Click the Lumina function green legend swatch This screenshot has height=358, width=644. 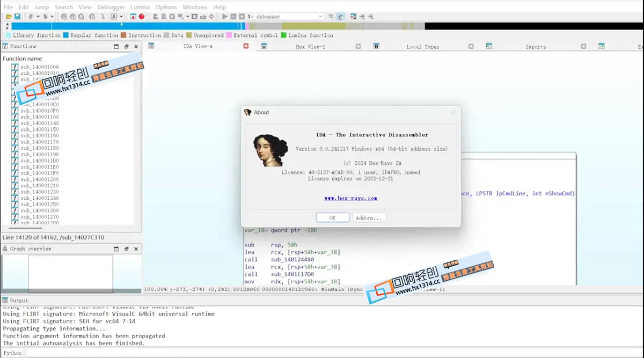point(283,35)
